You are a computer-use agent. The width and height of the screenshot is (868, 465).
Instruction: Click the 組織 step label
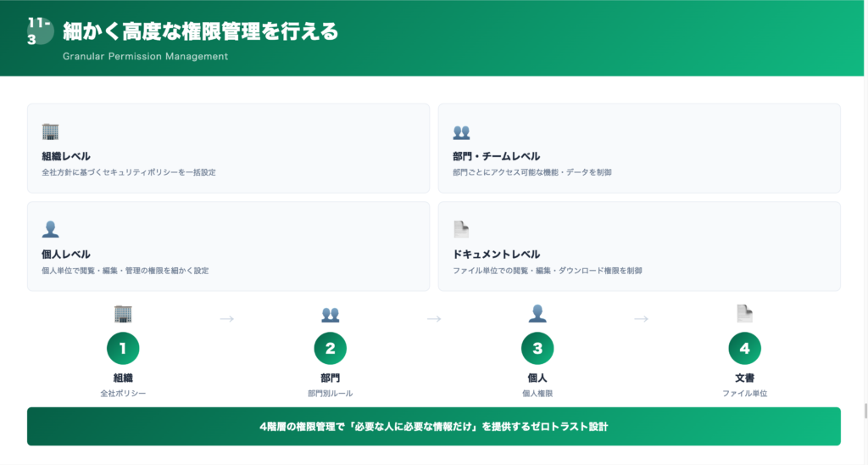(x=123, y=378)
